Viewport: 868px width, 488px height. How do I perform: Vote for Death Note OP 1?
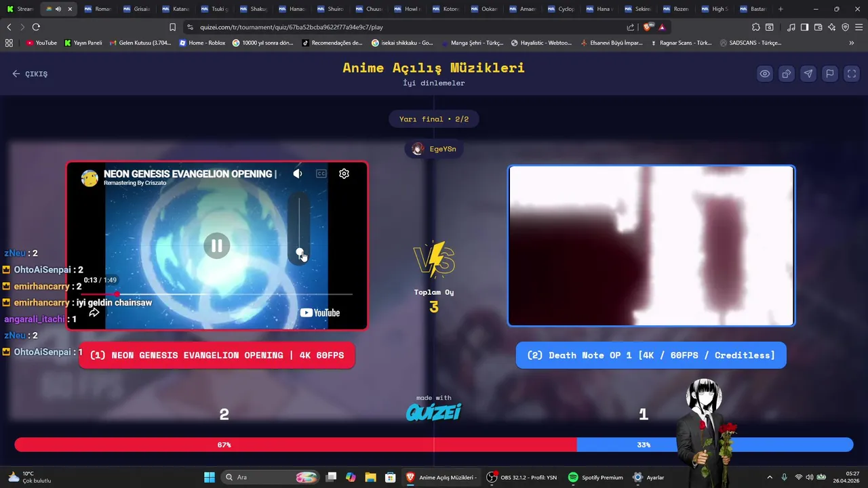click(x=651, y=355)
